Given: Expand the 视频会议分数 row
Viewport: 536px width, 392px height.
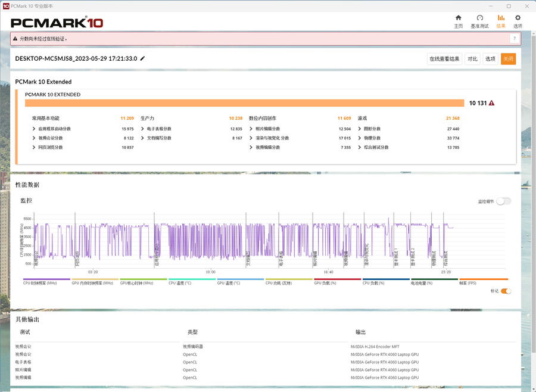Looking at the screenshot, I should pos(34,138).
